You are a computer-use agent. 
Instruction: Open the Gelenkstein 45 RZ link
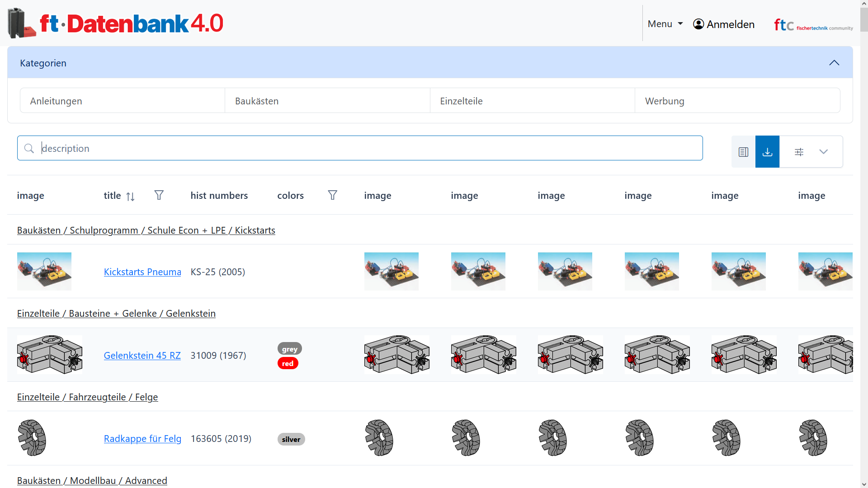[142, 356]
